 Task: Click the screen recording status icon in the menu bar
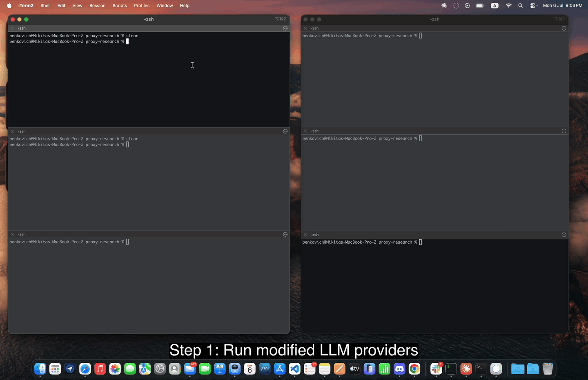pyautogui.click(x=467, y=6)
